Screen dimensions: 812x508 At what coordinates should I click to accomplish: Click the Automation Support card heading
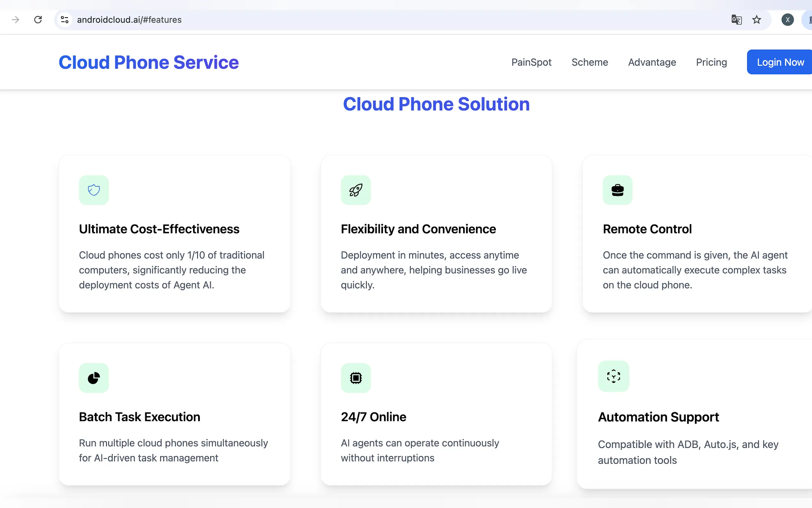click(658, 417)
